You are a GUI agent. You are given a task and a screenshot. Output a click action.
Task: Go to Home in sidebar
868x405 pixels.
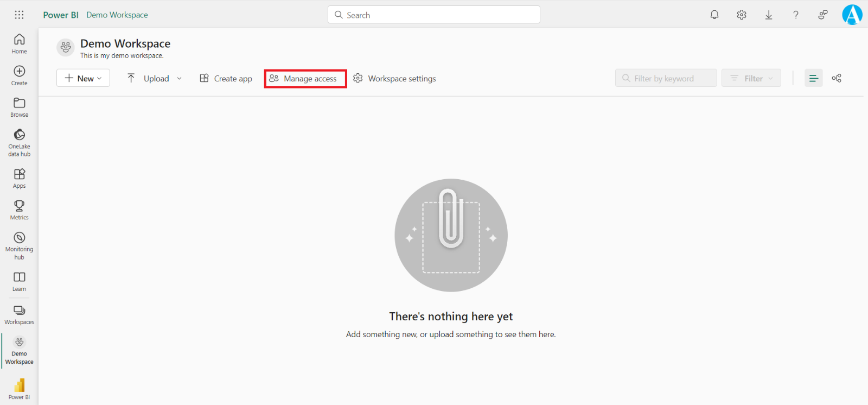pyautogui.click(x=19, y=43)
